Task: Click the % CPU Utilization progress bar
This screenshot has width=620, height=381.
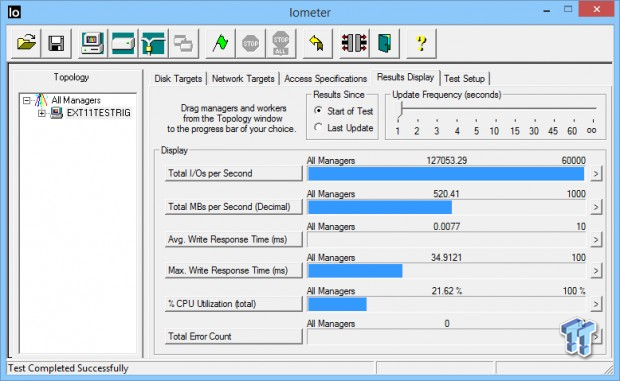Action: (x=446, y=304)
